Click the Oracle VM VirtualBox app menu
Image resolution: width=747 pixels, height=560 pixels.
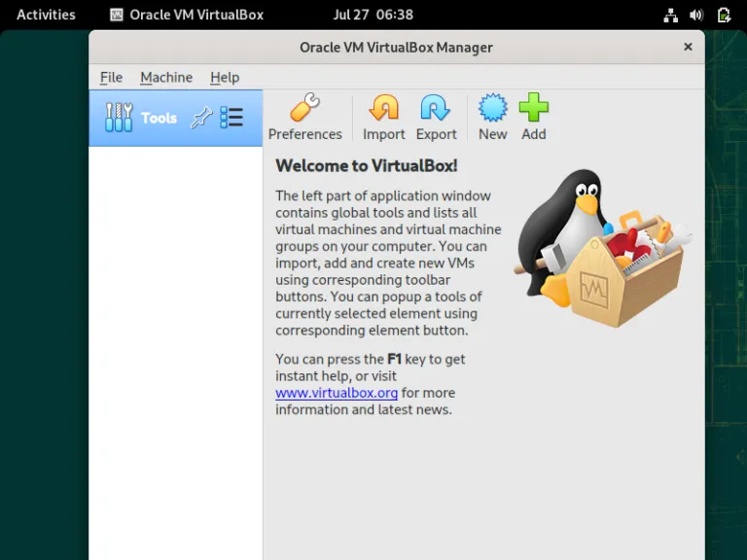tap(187, 15)
